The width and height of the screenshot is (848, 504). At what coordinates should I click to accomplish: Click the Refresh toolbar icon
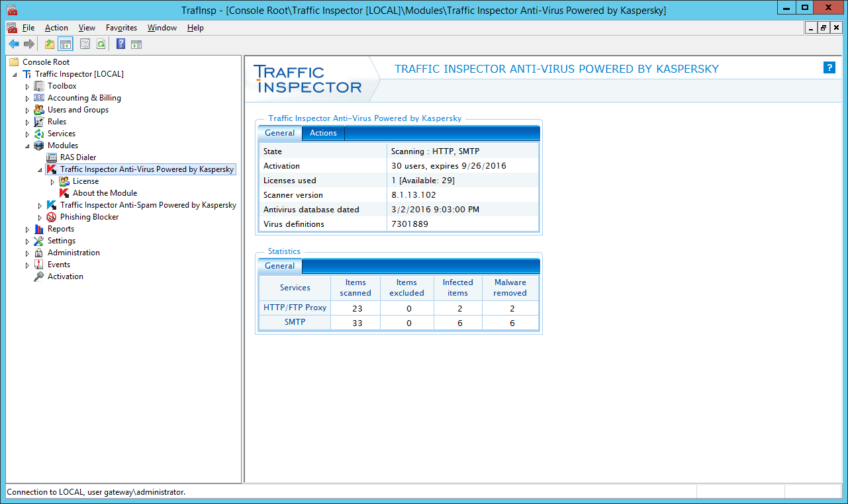point(101,44)
